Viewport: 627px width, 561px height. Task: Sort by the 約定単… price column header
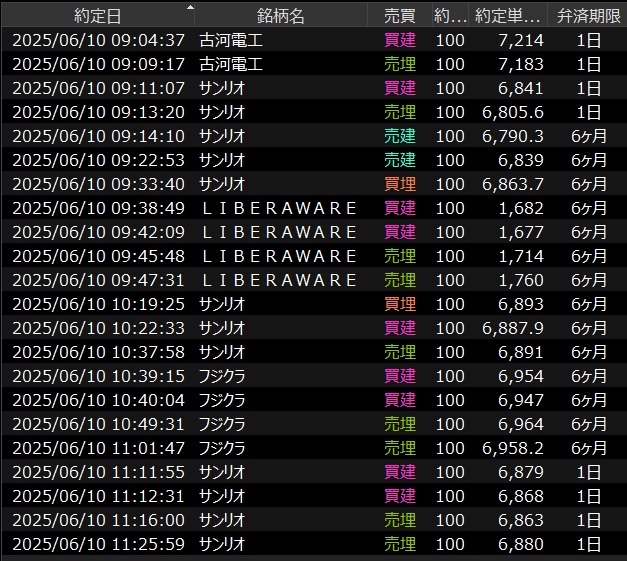[x=507, y=16]
